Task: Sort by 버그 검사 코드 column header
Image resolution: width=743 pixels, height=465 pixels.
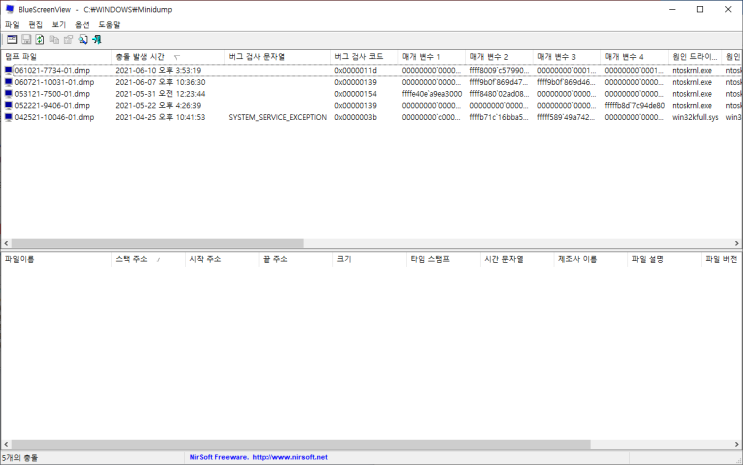Action: coord(358,57)
